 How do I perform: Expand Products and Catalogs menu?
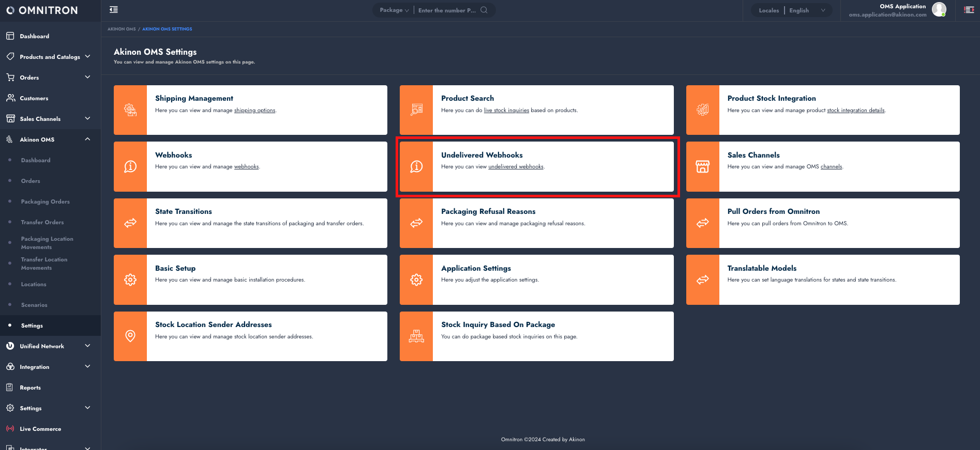[x=50, y=57]
